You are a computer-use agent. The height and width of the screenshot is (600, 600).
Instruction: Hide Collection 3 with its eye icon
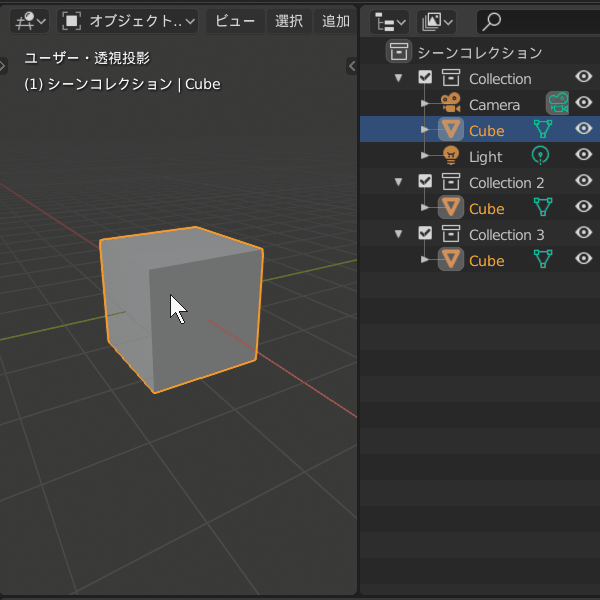[x=584, y=232]
